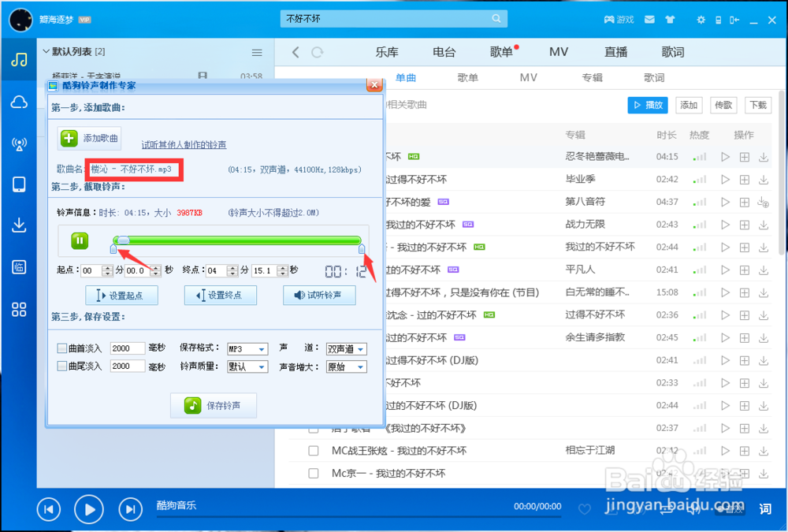Image resolution: width=788 pixels, height=532 pixels.
Task: Switch to the 歌单 main tab
Action: pyautogui.click(x=501, y=52)
